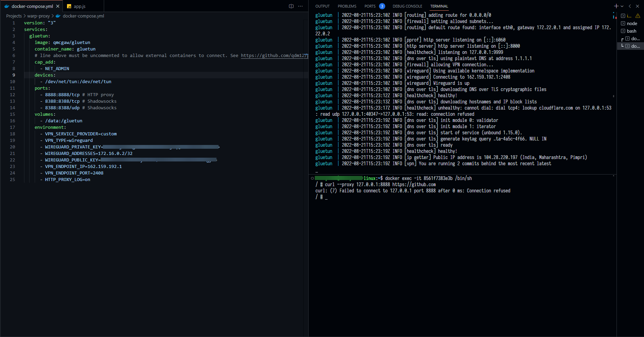Open the OUTPUT panel tab
Viewport: 644px width, 337px height.
click(x=322, y=6)
